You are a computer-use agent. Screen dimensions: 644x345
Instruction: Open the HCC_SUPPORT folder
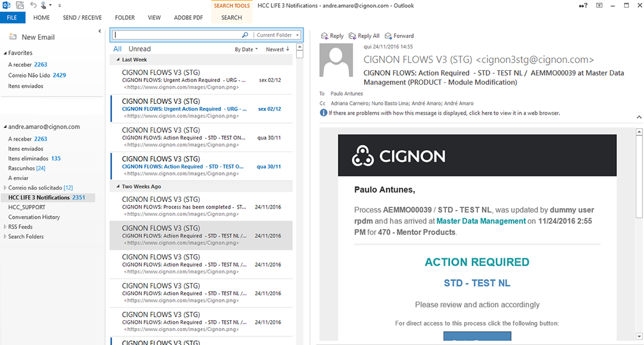[27, 207]
